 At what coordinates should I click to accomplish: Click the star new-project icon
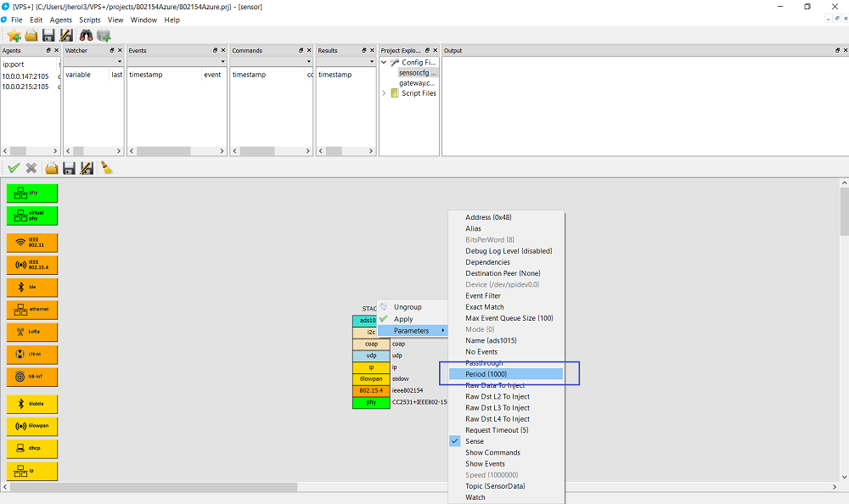tap(14, 35)
